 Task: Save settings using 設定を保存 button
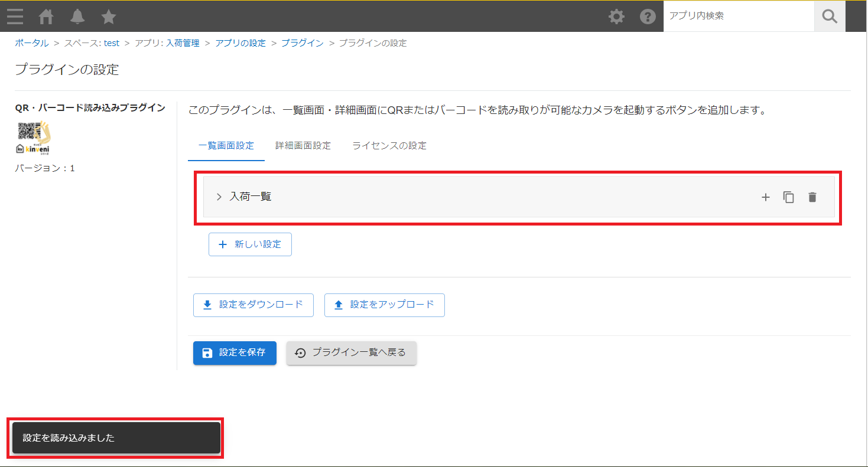(x=235, y=352)
